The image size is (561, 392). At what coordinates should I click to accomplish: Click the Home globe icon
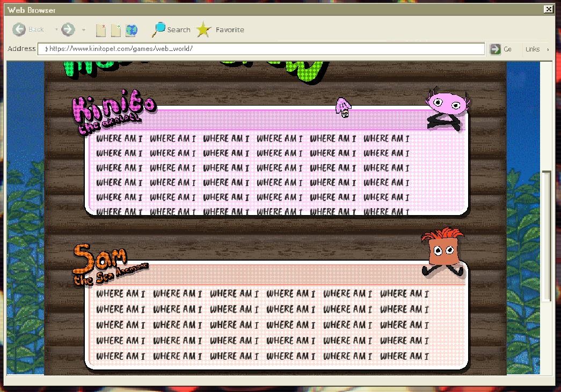[132, 31]
